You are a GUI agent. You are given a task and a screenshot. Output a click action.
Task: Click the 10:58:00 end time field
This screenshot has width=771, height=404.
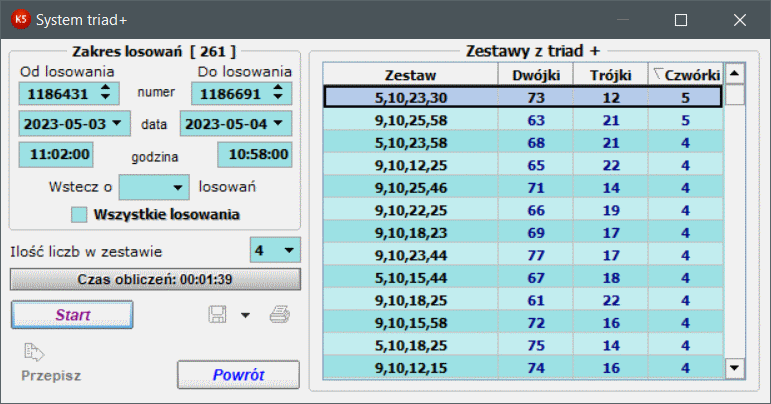click(x=255, y=154)
